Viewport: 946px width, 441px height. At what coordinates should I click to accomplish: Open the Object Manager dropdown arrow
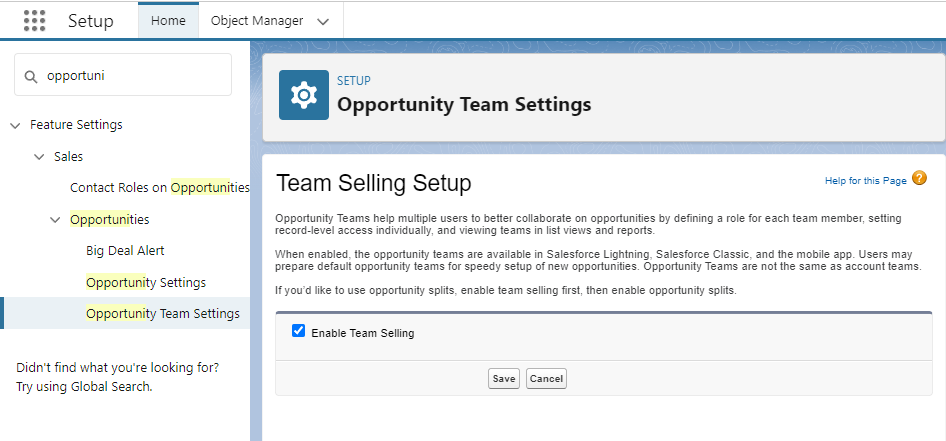pyautogui.click(x=322, y=21)
